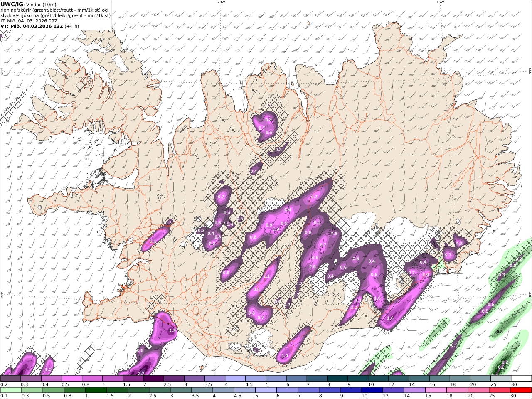This screenshot has width=532, height=399.
Task: Click the white swatch above 30 in upper legend
Action: (x=521, y=379)
